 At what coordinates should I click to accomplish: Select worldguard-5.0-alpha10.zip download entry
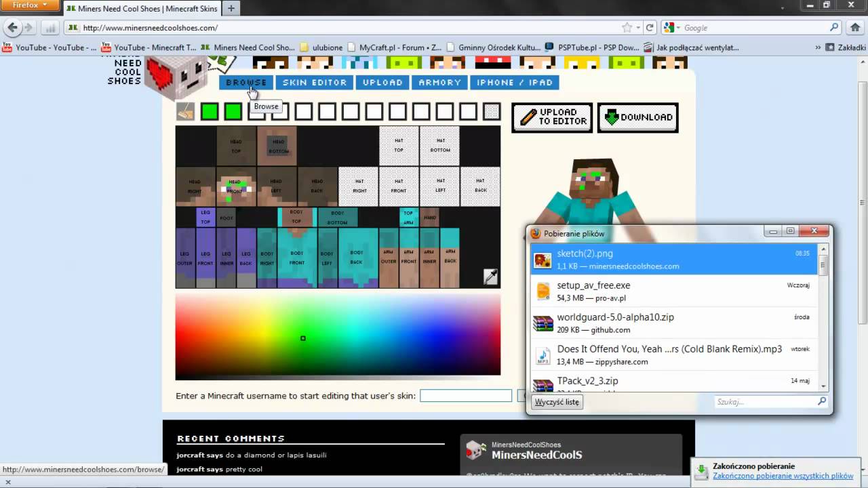tap(675, 323)
